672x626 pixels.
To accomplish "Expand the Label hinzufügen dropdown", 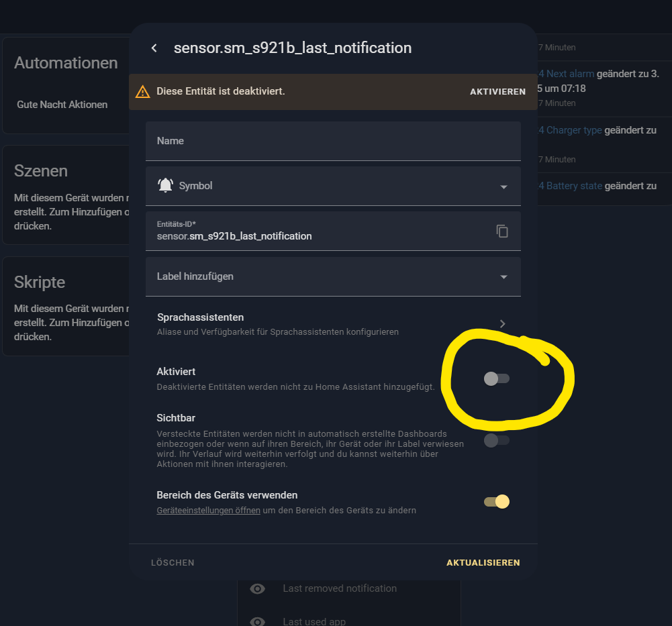I will tap(333, 276).
